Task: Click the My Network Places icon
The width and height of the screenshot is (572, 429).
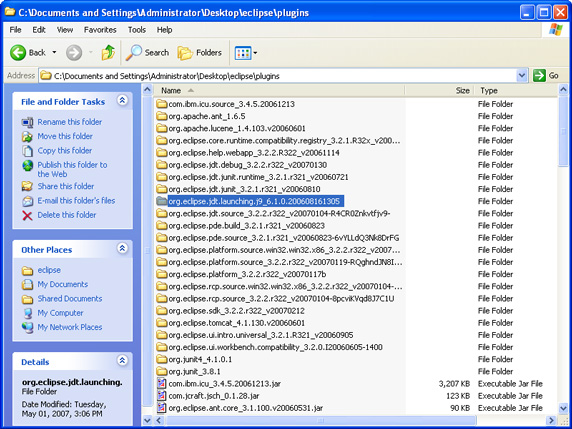Action: 27,328
